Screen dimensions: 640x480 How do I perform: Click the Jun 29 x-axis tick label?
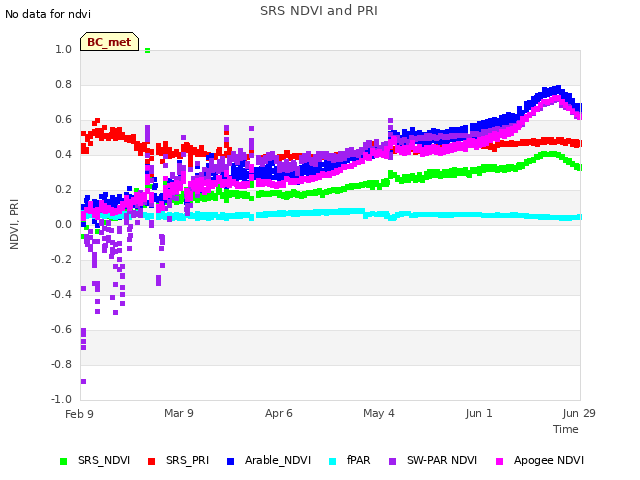point(579,413)
